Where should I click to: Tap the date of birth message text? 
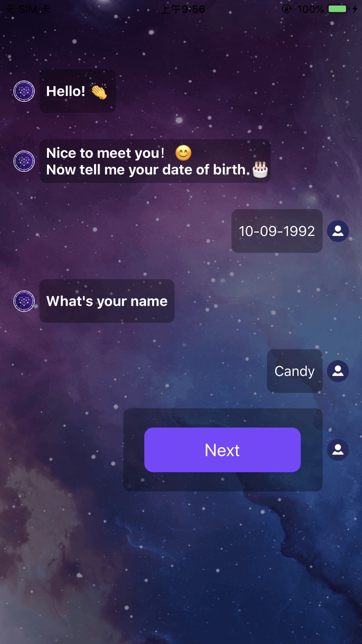pos(148,170)
